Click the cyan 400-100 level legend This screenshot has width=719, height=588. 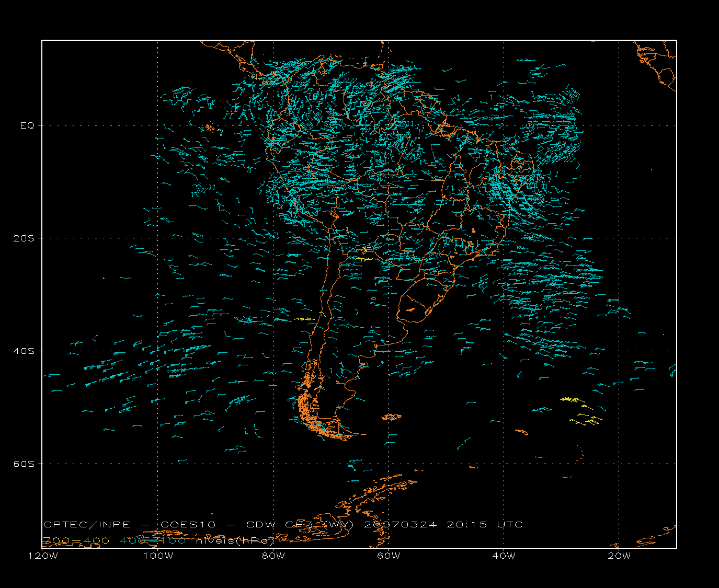[153, 540]
